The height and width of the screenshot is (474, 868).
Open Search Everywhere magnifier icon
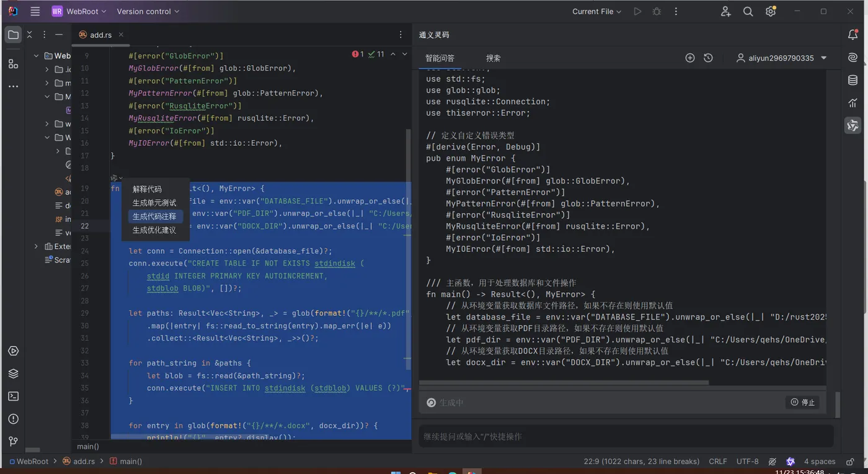pyautogui.click(x=748, y=11)
